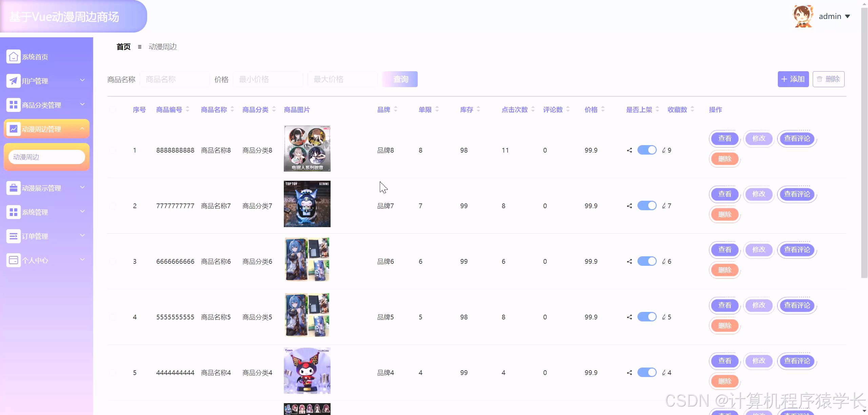Click the share icon in 商品名称6 row
The image size is (868, 415).
pyautogui.click(x=629, y=261)
